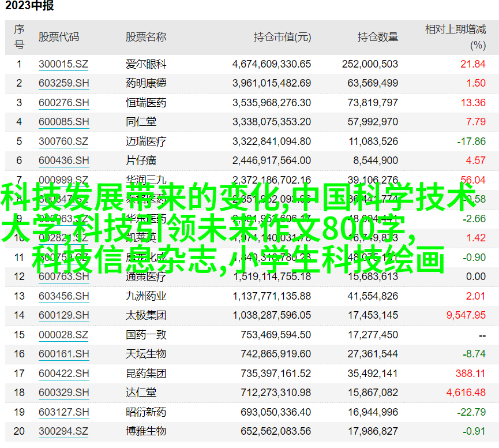Viewport: 499px width, 448px height.
Task: Select the 持仓市值(元) column header
Action: pos(282,38)
